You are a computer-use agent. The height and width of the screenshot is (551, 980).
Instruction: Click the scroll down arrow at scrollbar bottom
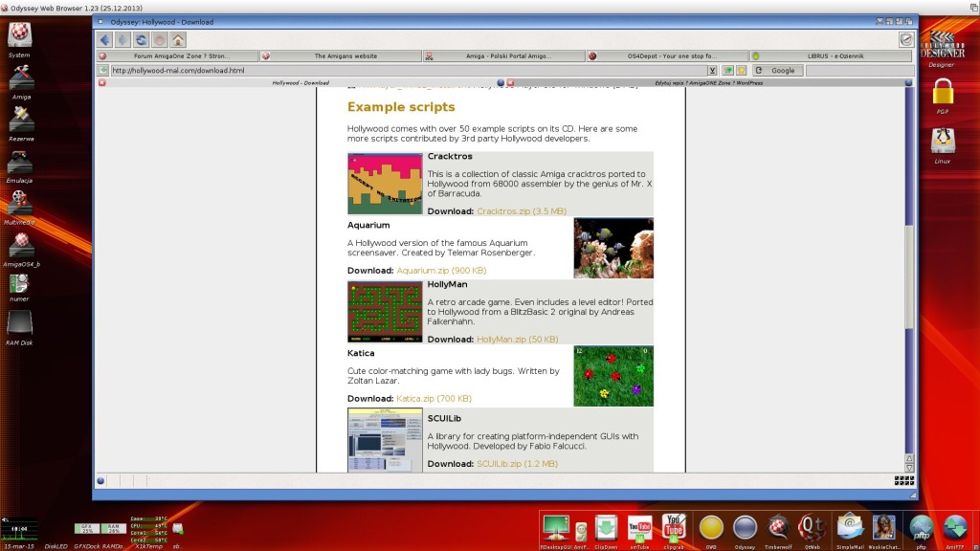pos(909,467)
